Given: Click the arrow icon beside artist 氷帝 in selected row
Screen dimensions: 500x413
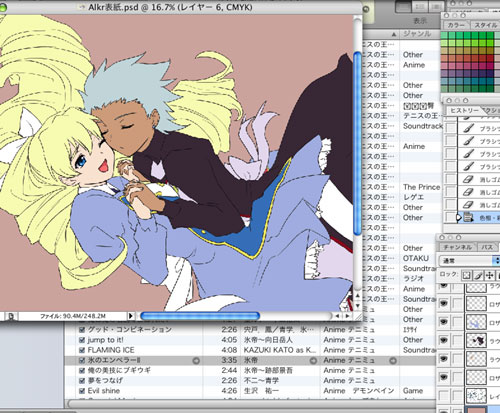Looking at the screenshot, I should pos(313,360).
